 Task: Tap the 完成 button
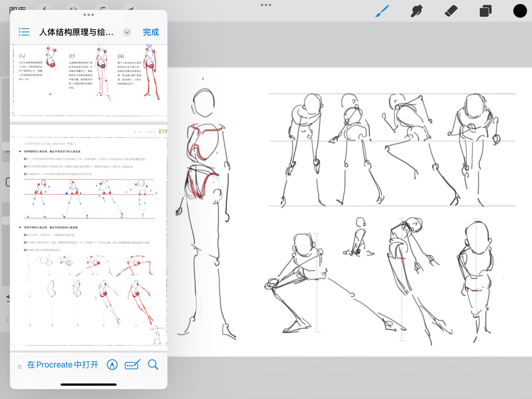[x=151, y=32]
